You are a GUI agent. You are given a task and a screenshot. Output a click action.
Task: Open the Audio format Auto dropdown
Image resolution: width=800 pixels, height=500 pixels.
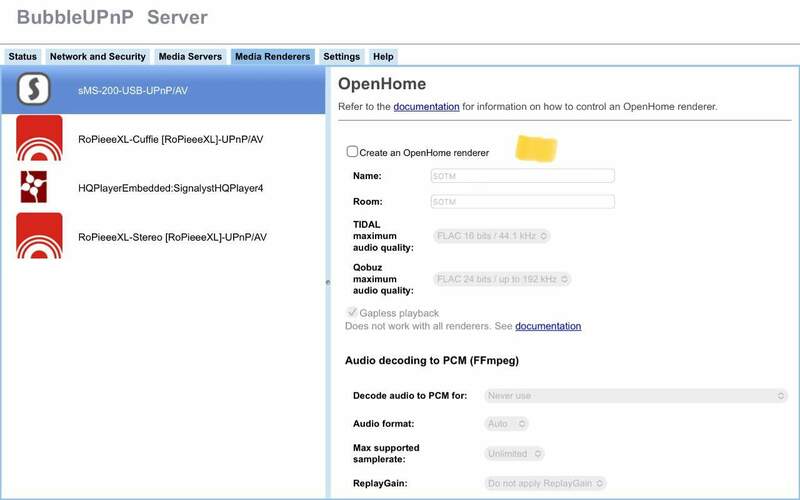(x=506, y=423)
